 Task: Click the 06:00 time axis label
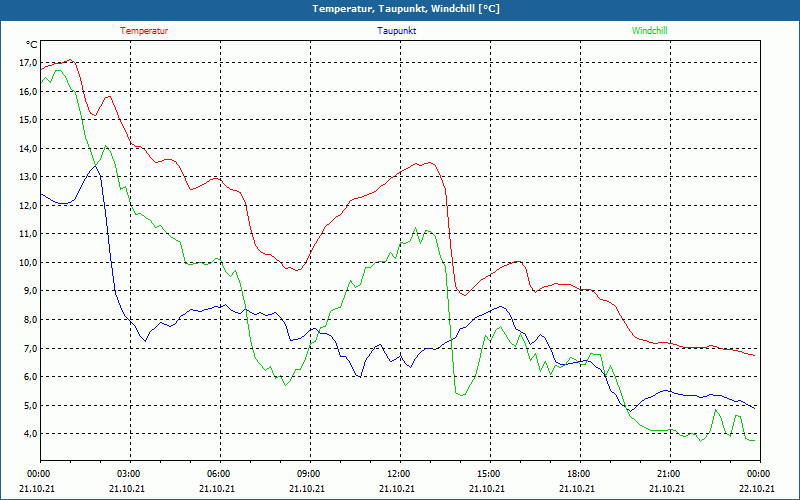(x=220, y=473)
